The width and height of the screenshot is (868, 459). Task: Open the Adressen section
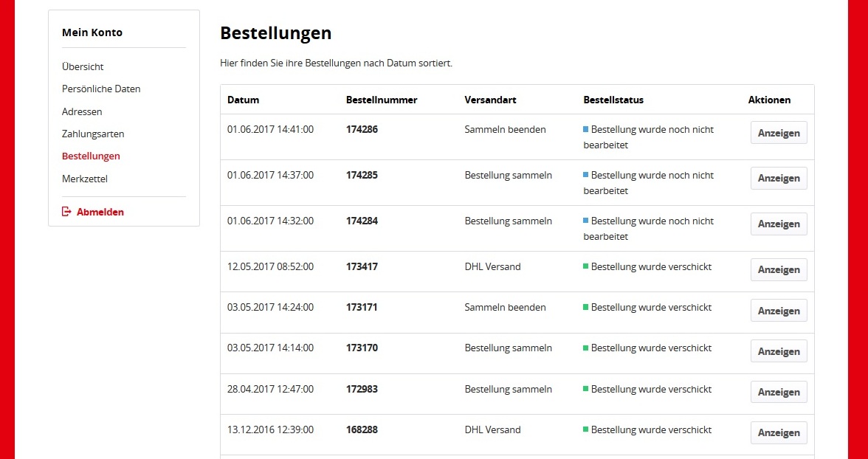pos(82,111)
